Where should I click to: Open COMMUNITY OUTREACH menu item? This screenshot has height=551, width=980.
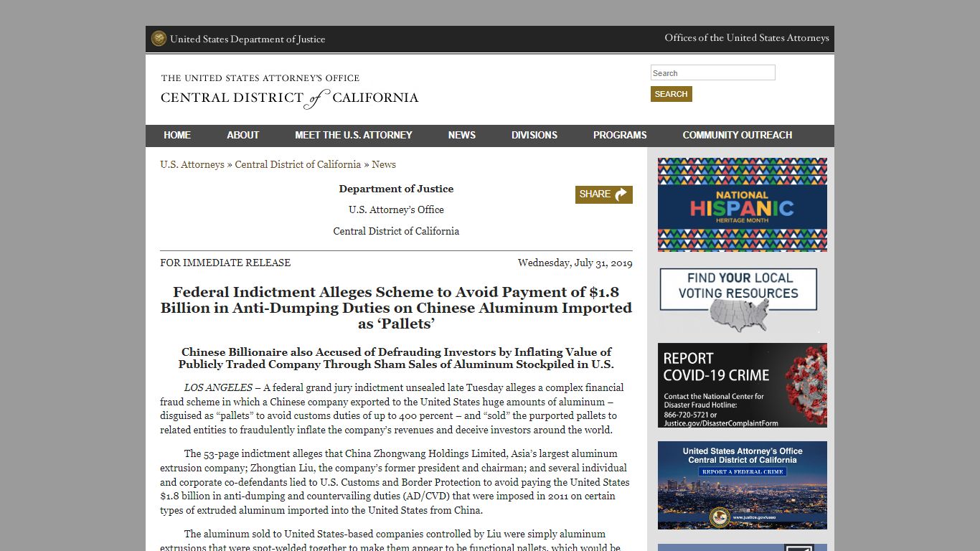click(738, 135)
